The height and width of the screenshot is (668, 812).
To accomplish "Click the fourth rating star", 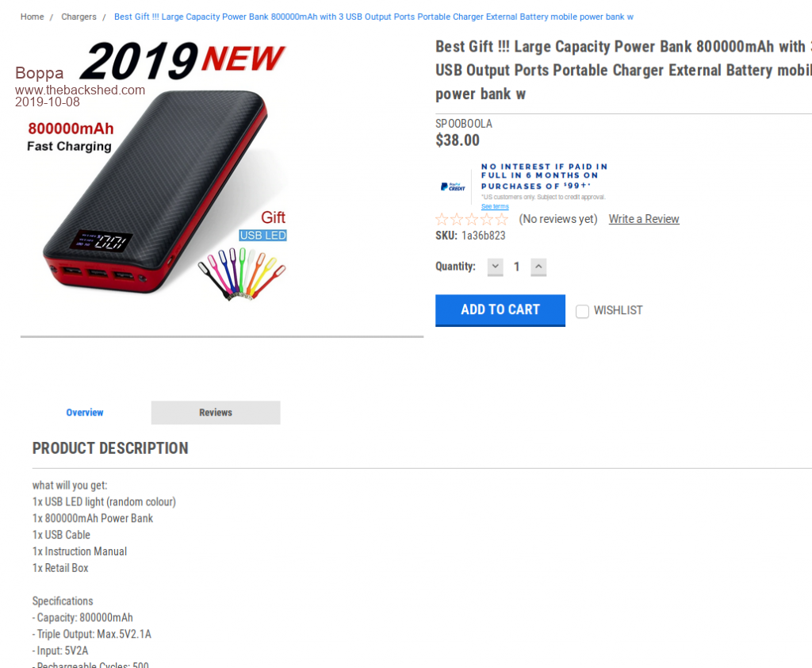I will [487, 219].
